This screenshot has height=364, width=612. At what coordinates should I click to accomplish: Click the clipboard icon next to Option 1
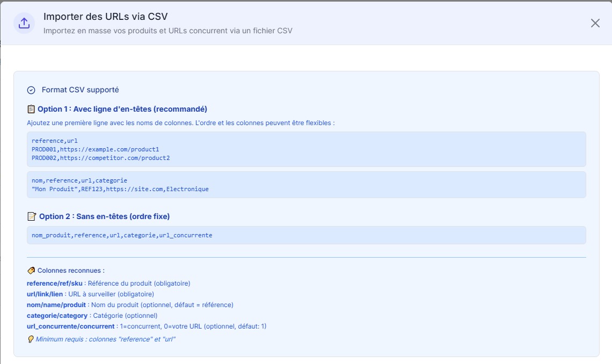pos(31,109)
